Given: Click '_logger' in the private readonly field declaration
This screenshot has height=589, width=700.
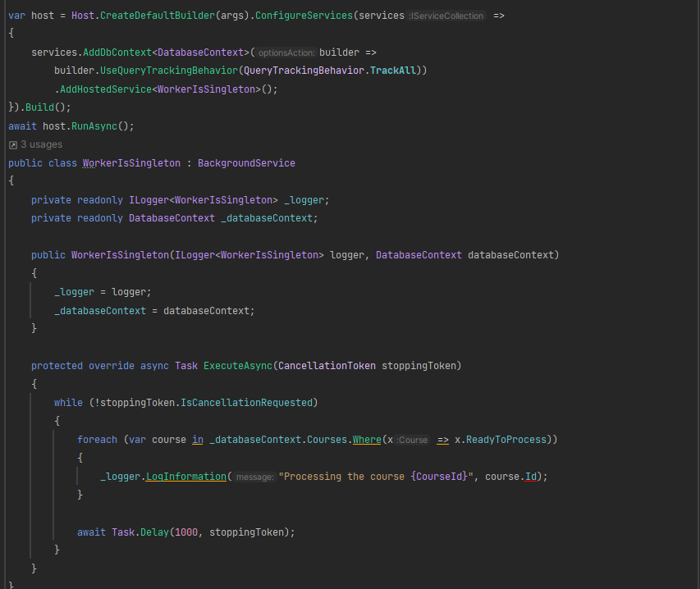Looking at the screenshot, I should pyautogui.click(x=304, y=200).
